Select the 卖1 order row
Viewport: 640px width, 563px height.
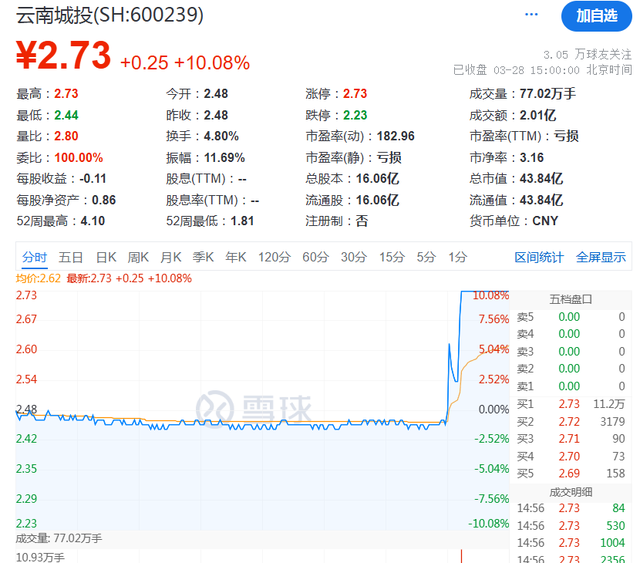pyautogui.click(x=571, y=386)
